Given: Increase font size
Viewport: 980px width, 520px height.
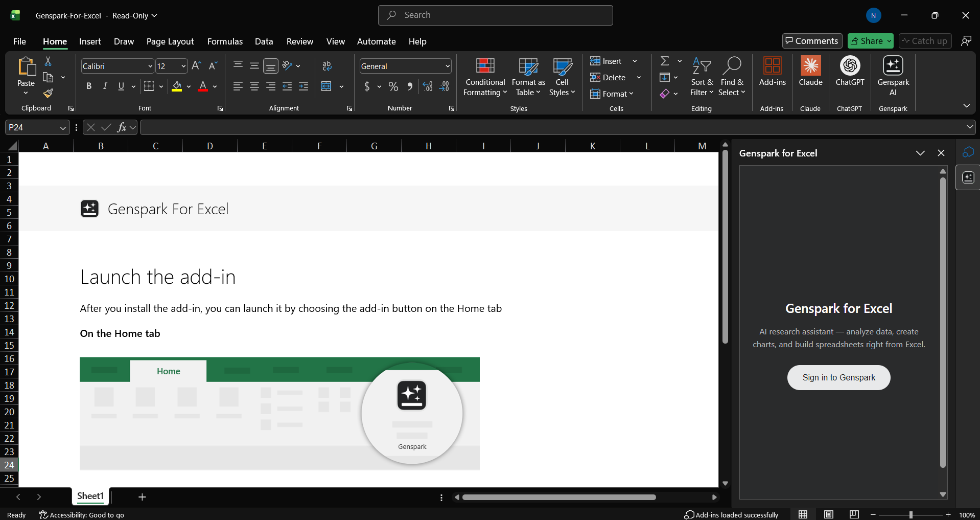Looking at the screenshot, I should click(196, 65).
